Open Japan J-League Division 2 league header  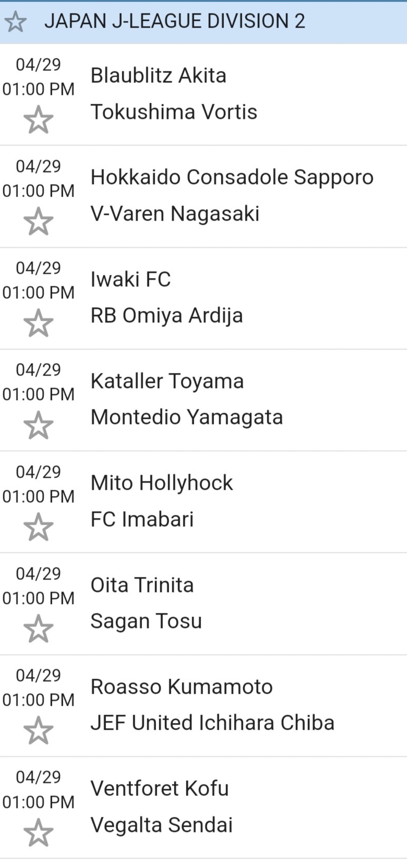pos(175,21)
